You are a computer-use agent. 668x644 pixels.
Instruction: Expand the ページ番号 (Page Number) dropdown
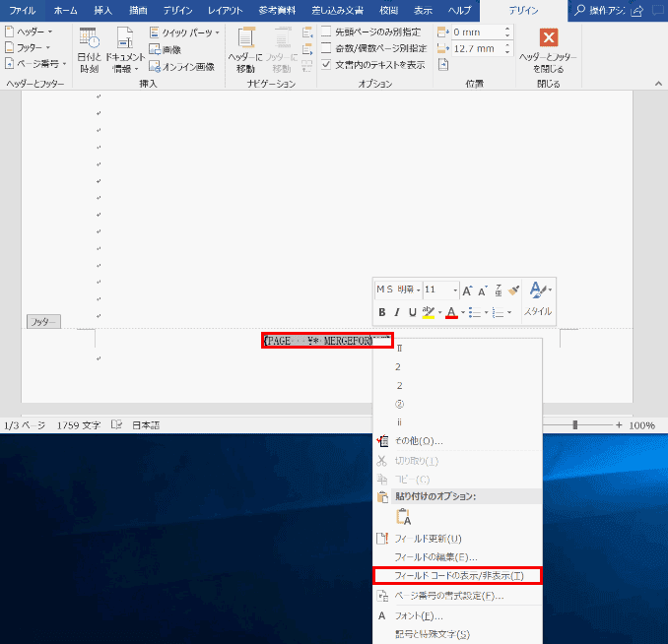coord(35,63)
